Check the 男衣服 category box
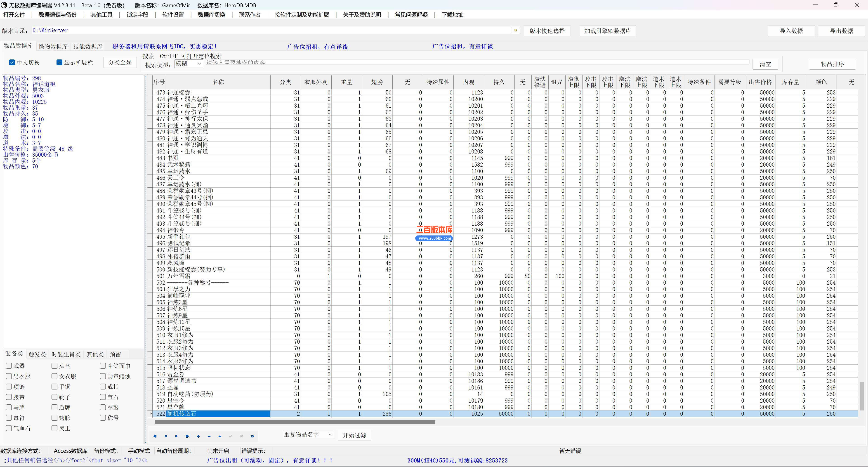This screenshot has height=467, width=868. click(x=9, y=376)
